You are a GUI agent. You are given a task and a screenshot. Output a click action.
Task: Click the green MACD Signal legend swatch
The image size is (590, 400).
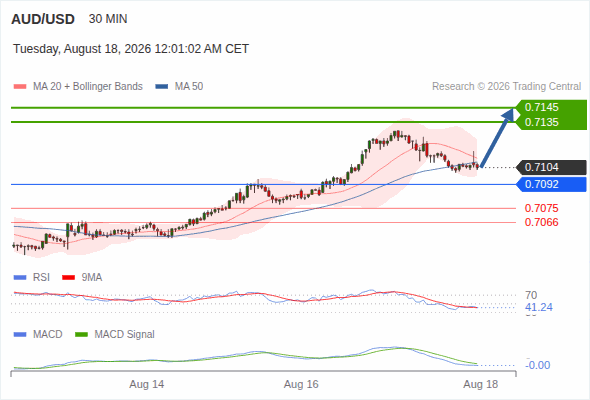(82, 335)
